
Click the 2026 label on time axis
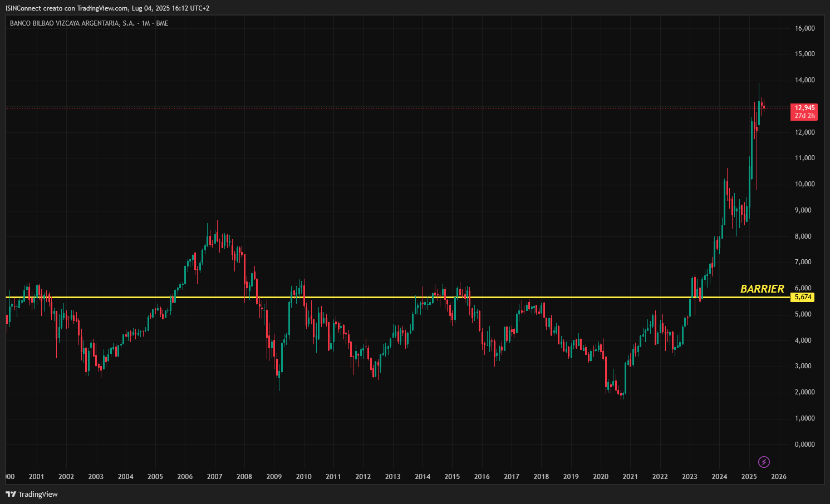pos(779,477)
